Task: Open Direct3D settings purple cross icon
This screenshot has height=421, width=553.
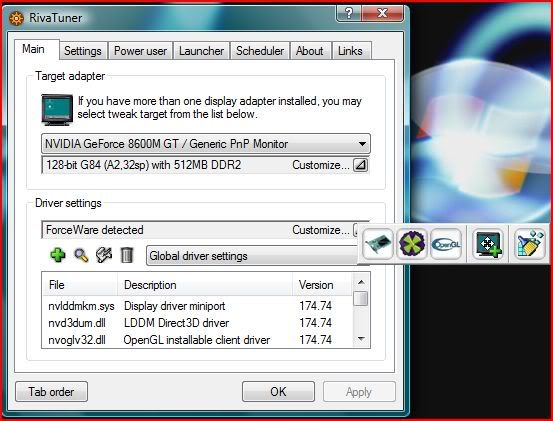Action: tap(412, 244)
